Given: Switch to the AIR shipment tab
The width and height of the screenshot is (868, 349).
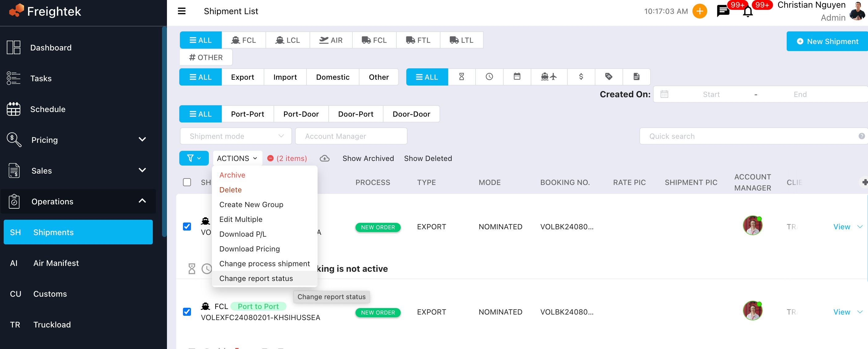Looking at the screenshot, I should point(331,40).
